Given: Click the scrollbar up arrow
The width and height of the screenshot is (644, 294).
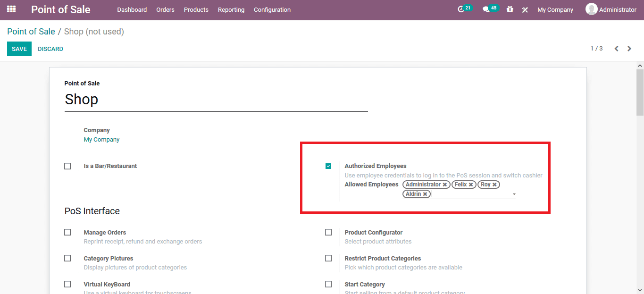Looking at the screenshot, I should click(x=640, y=65).
